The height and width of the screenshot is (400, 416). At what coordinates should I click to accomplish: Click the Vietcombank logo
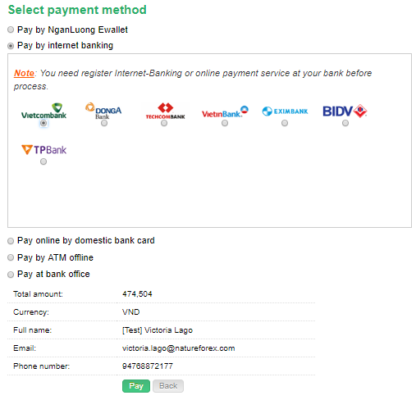pos(44,111)
